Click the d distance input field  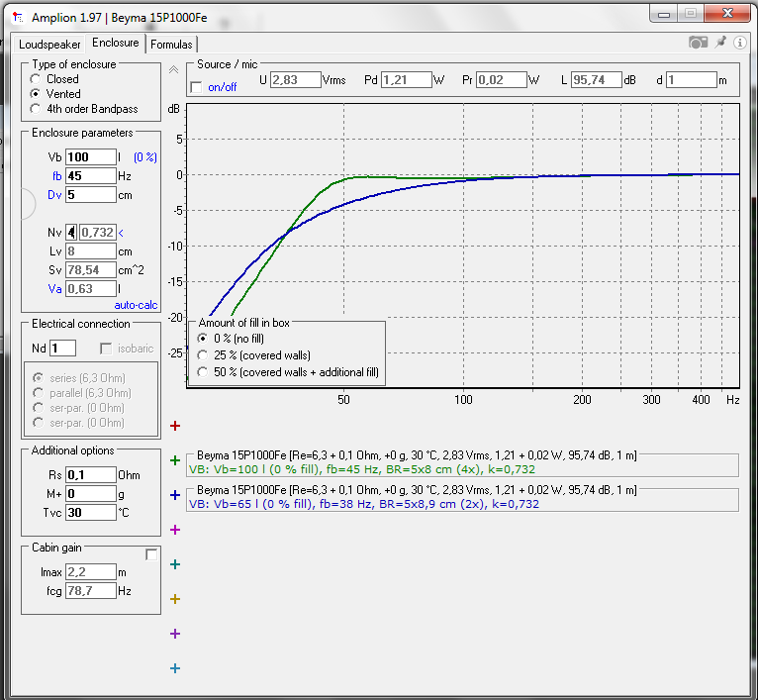point(692,80)
